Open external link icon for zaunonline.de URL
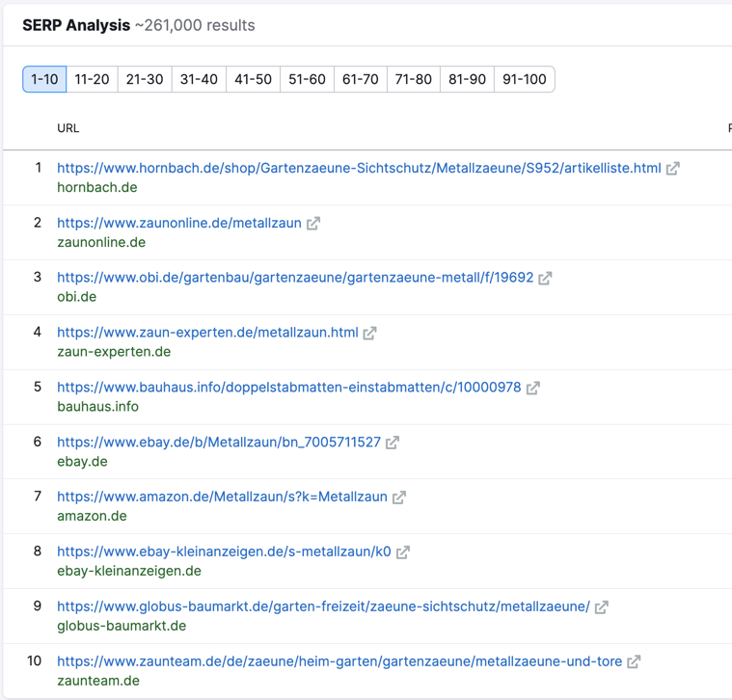 coord(313,224)
